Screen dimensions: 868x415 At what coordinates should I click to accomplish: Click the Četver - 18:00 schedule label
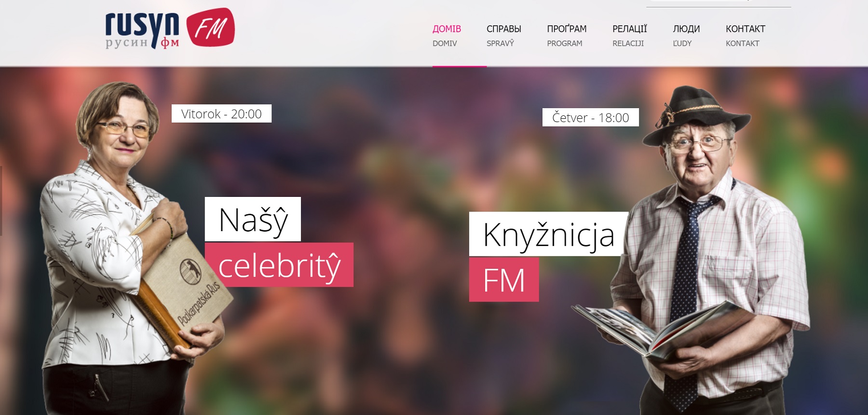pos(590,117)
